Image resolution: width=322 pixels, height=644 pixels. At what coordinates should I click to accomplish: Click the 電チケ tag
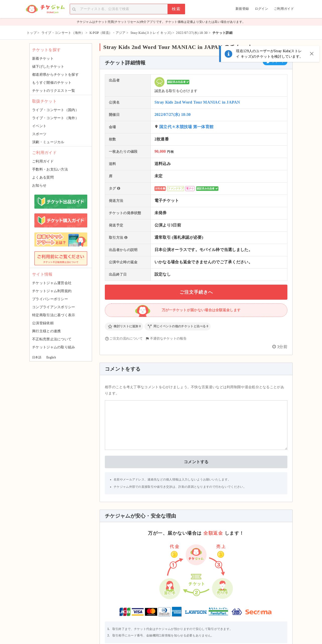click(190, 188)
